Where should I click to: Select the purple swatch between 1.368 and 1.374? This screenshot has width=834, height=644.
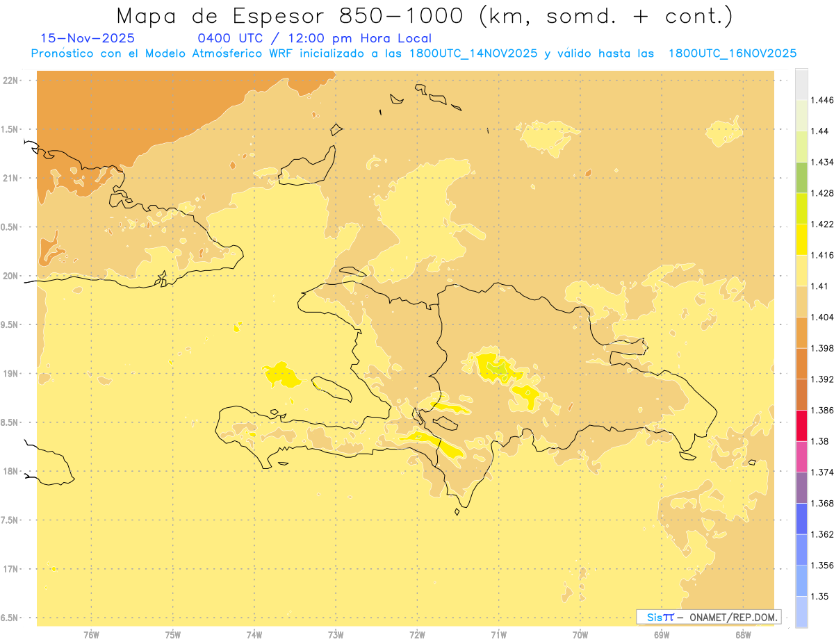pos(801,488)
